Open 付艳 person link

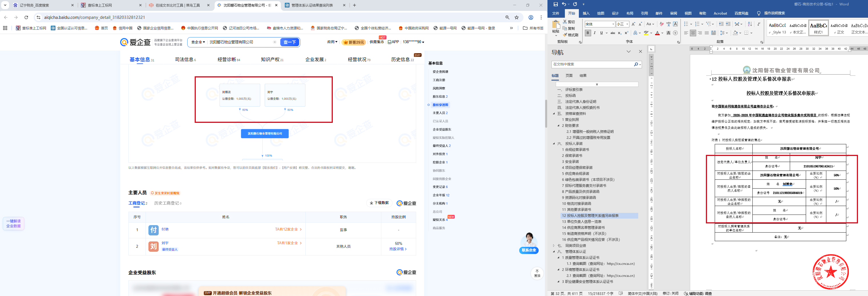click(165, 229)
